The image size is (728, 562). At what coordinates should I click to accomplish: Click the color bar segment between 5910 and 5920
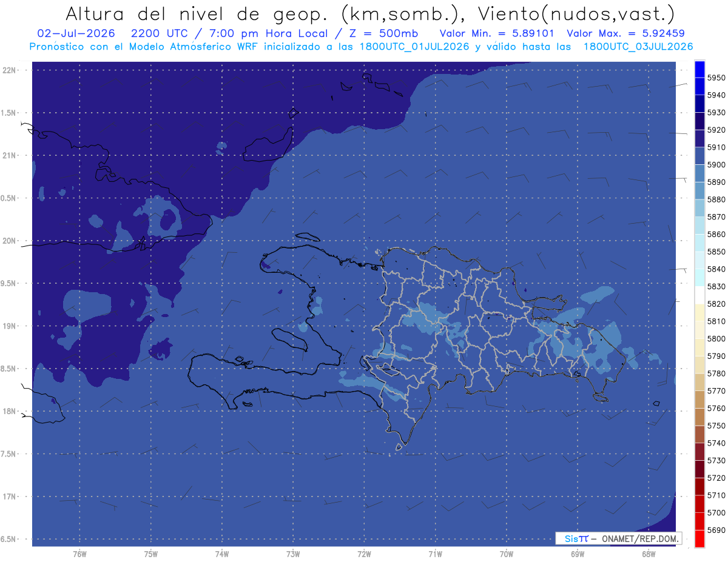[699, 138]
